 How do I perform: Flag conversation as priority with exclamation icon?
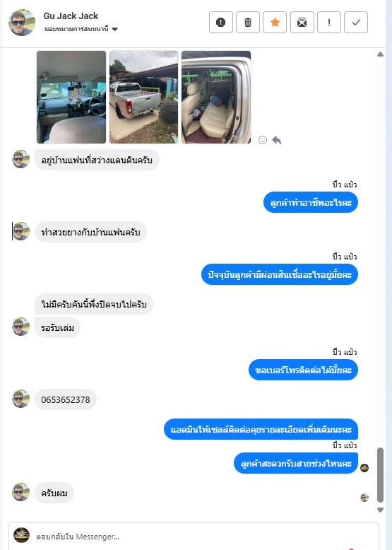[x=329, y=23]
